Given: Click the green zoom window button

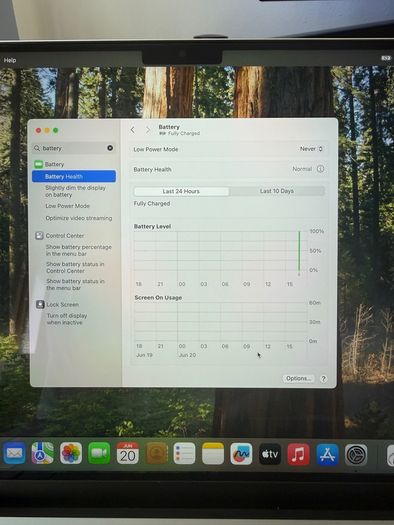Looking at the screenshot, I should (56, 130).
